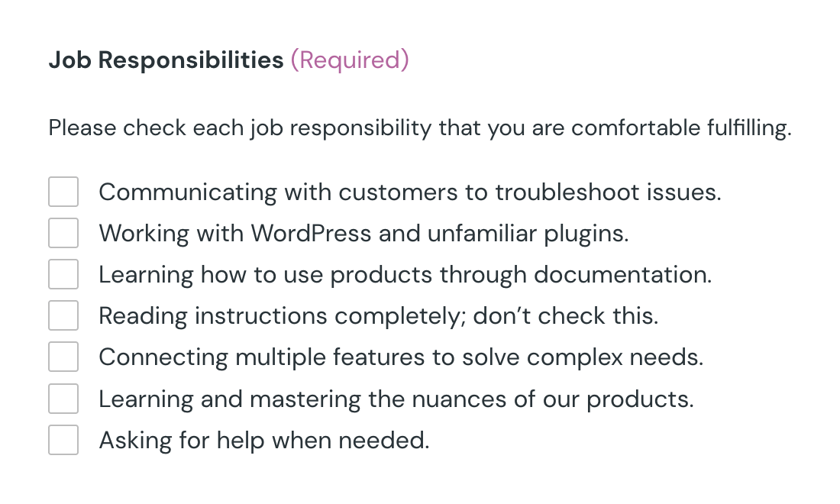Toggle the Reading instructions completely checkbox
The width and height of the screenshot is (840, 504).
63,315
